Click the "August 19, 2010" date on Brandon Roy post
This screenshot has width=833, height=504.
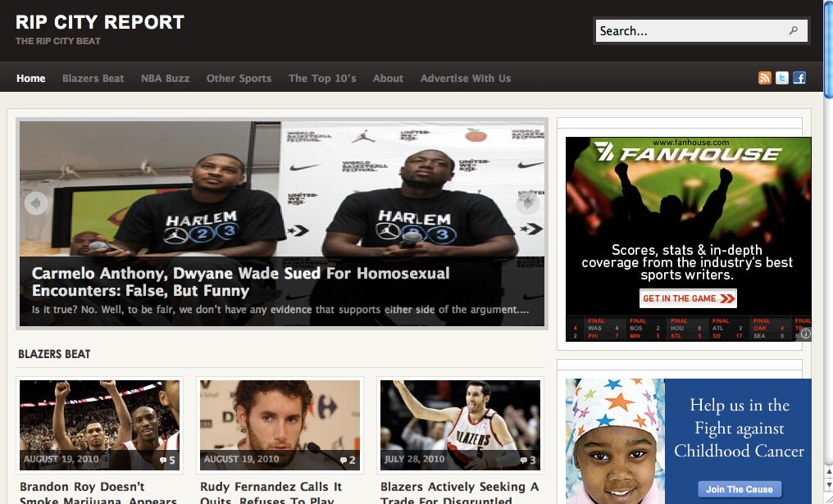point(61,459)
